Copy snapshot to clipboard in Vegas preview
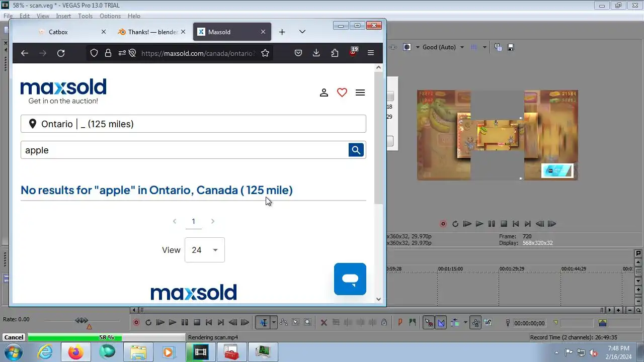The image size is (644, 362). pos(498,47)
